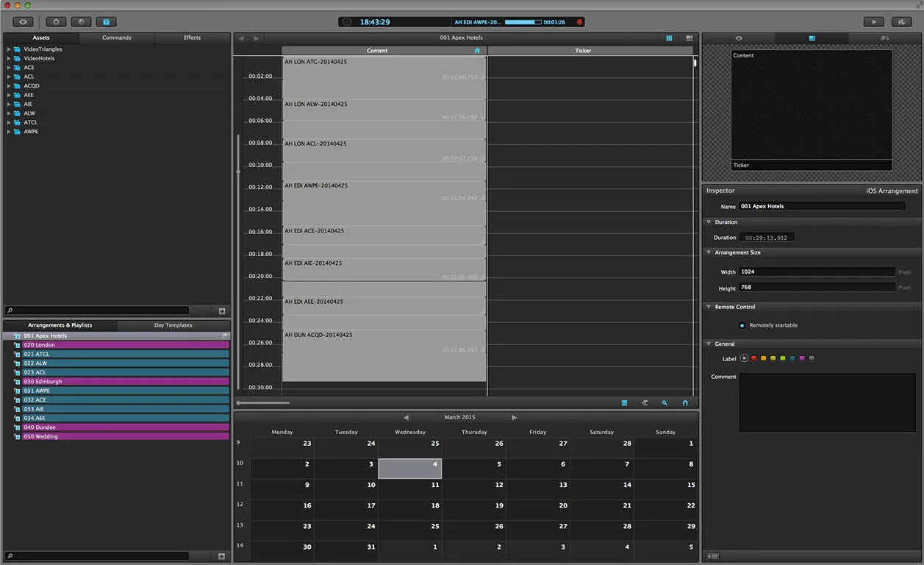This screenshot has width=924, height=565.
Task: Click the play button in top-right toolbar
Action: pos(873,22)
